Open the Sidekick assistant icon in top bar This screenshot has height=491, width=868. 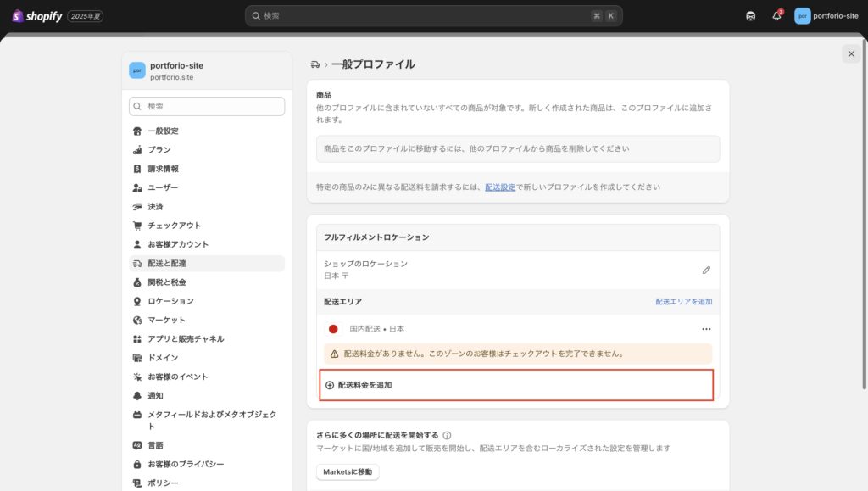point(750,16)
